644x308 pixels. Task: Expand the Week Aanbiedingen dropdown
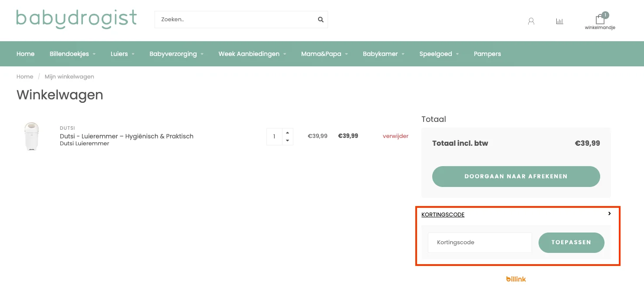click(249, 54)
